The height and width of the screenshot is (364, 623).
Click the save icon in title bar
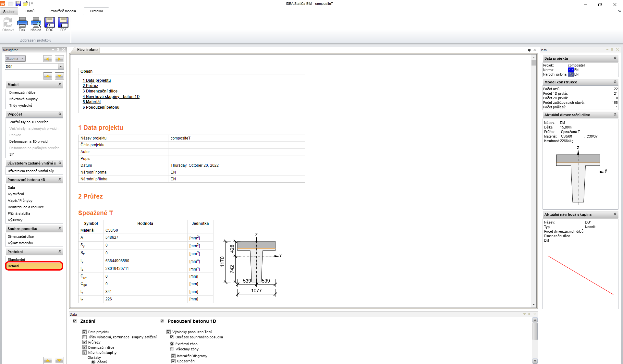[18, 4]
